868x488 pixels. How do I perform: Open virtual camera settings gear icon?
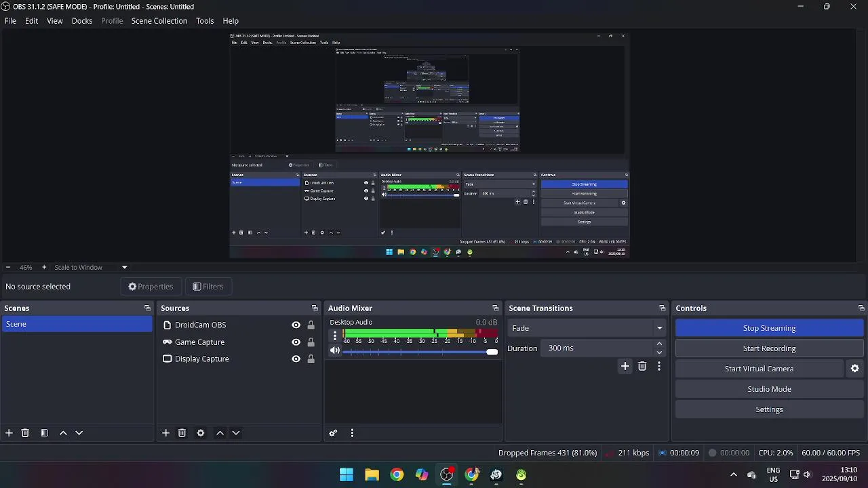click(855, 369)
